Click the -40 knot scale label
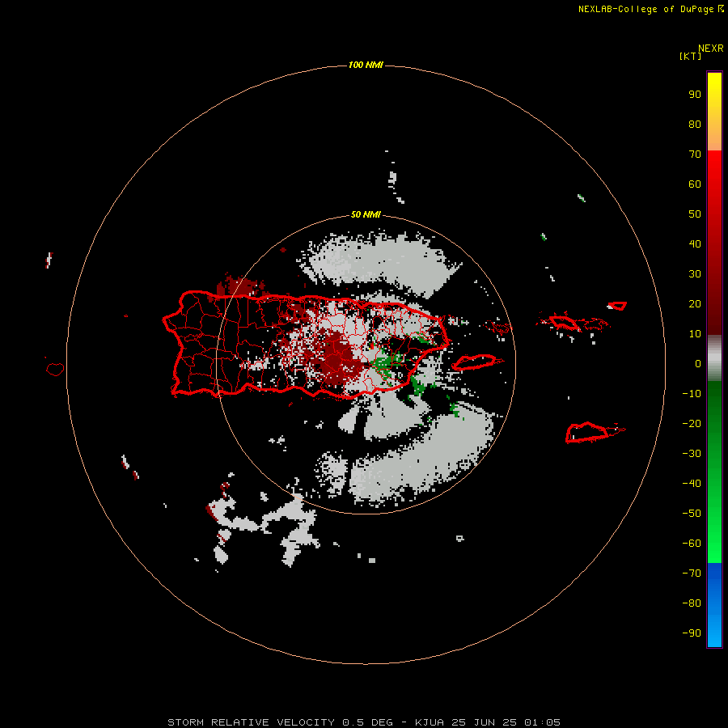728x728 pixels. pos(692,484)
